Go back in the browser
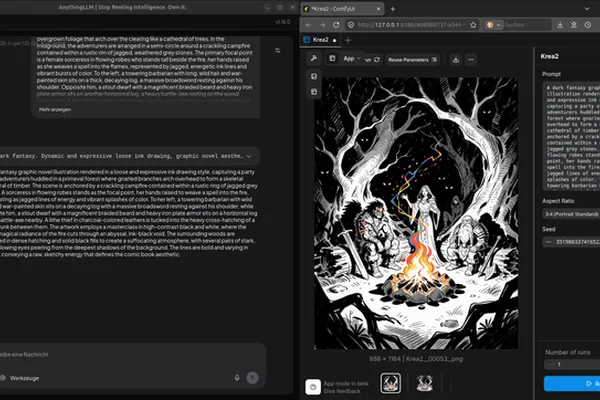Viewport: 600px width, 400px height. pyautogui.click(x=308, y=25)
